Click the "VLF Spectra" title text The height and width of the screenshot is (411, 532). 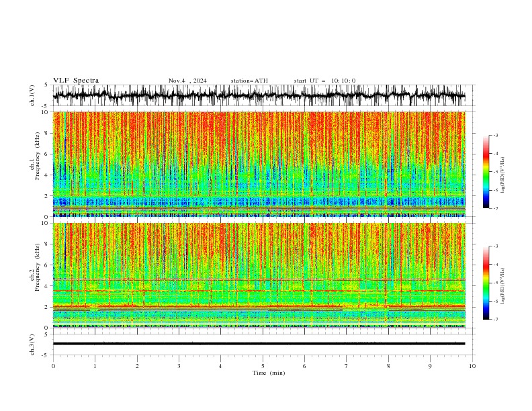(x=76, y=81)
